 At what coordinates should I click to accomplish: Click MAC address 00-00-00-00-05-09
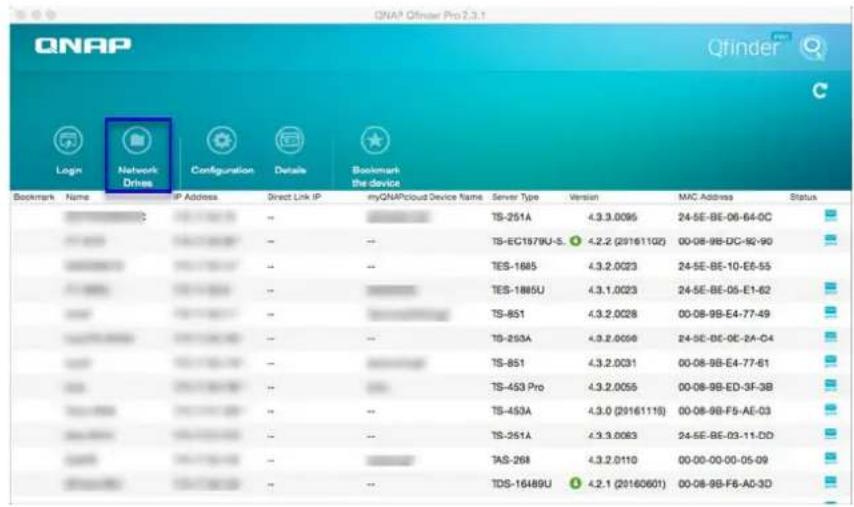[723, 460]
